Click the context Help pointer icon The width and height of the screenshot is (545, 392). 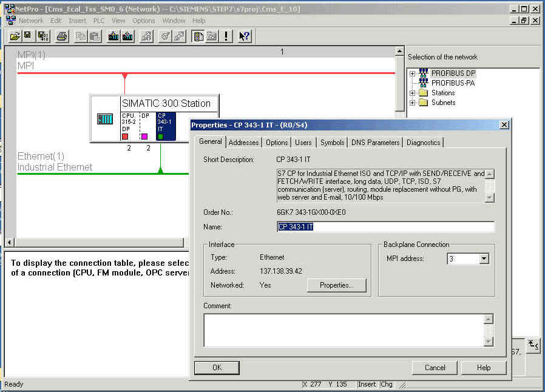(245, 36)
